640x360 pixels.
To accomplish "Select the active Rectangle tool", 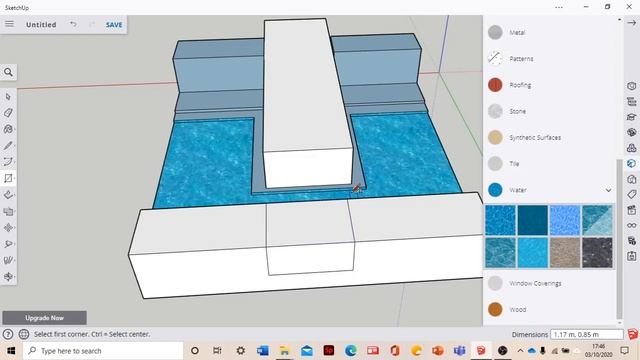I will click(x=8, y=178).
